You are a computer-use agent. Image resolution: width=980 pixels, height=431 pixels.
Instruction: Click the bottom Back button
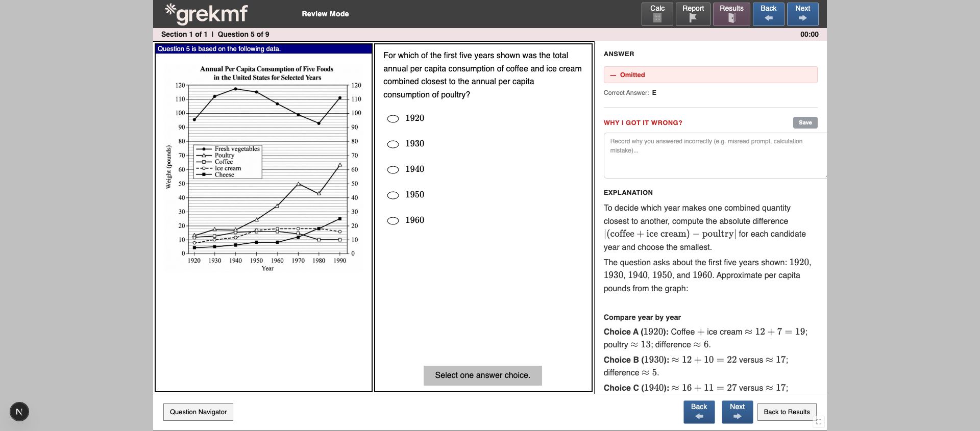click(x=699, y=412)
